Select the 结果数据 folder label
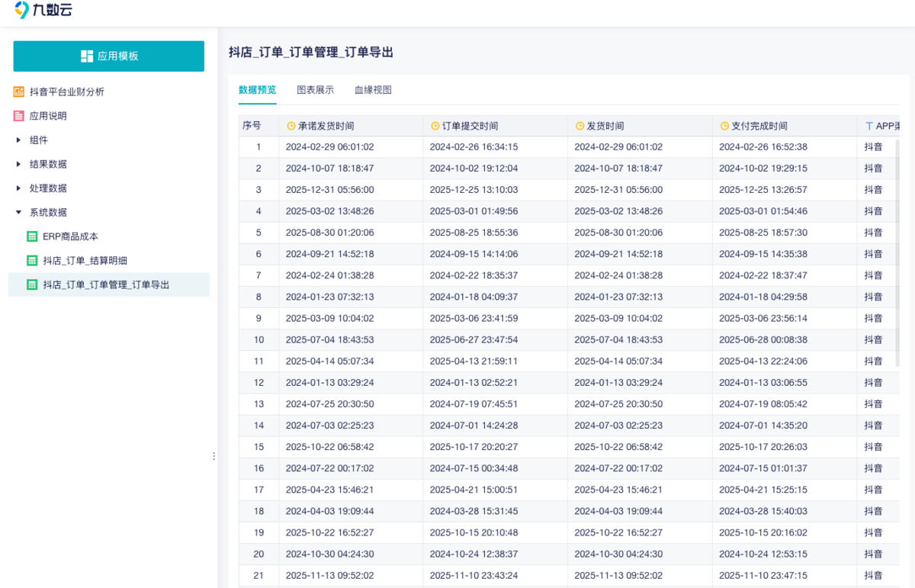This screenshot has height=588, width=915. pos(48,164)
